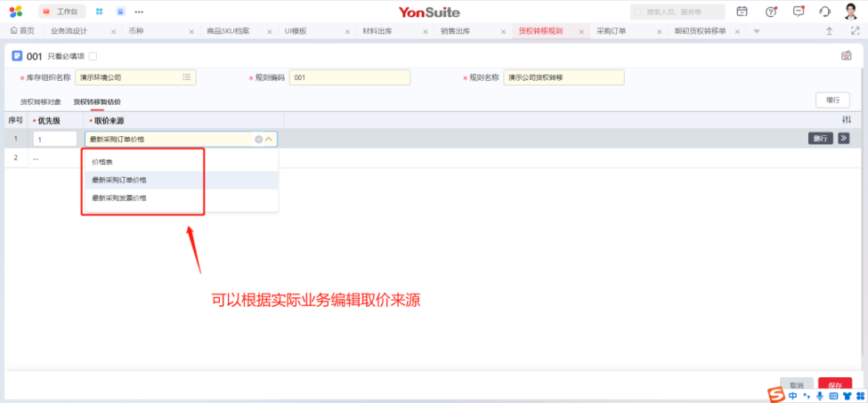Click the YonSuite colorful logo icon
This screenshot has height=403, width=868.
point(16,12)
